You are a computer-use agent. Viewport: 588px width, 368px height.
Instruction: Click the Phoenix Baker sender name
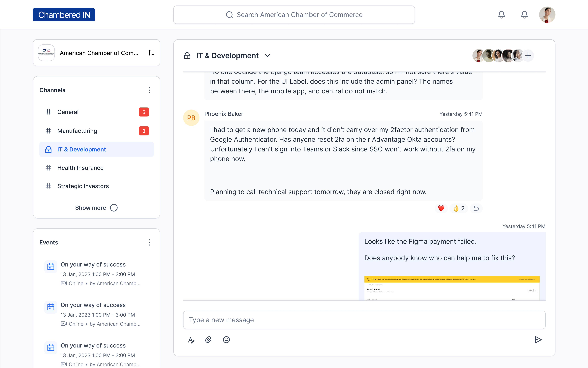224,114
